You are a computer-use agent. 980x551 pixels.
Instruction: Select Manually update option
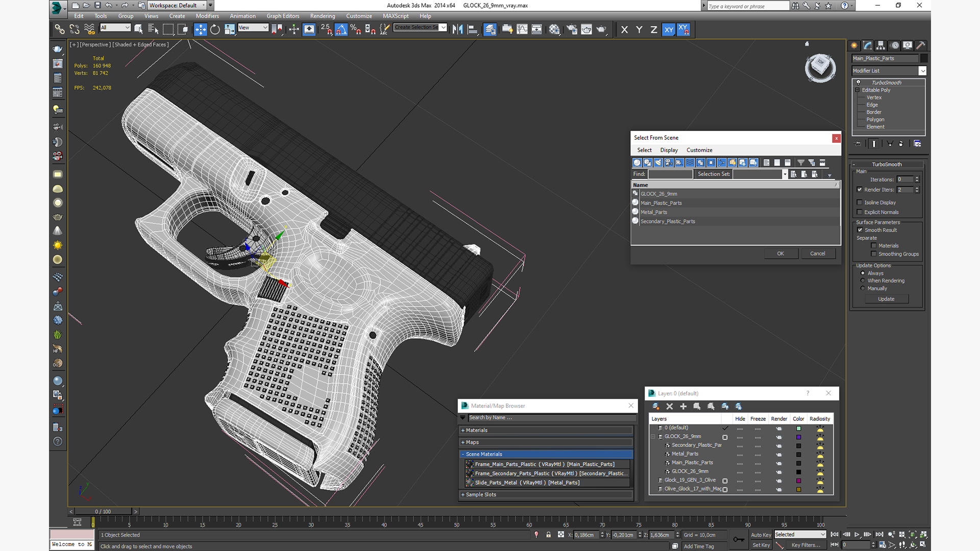pos(863,288)
